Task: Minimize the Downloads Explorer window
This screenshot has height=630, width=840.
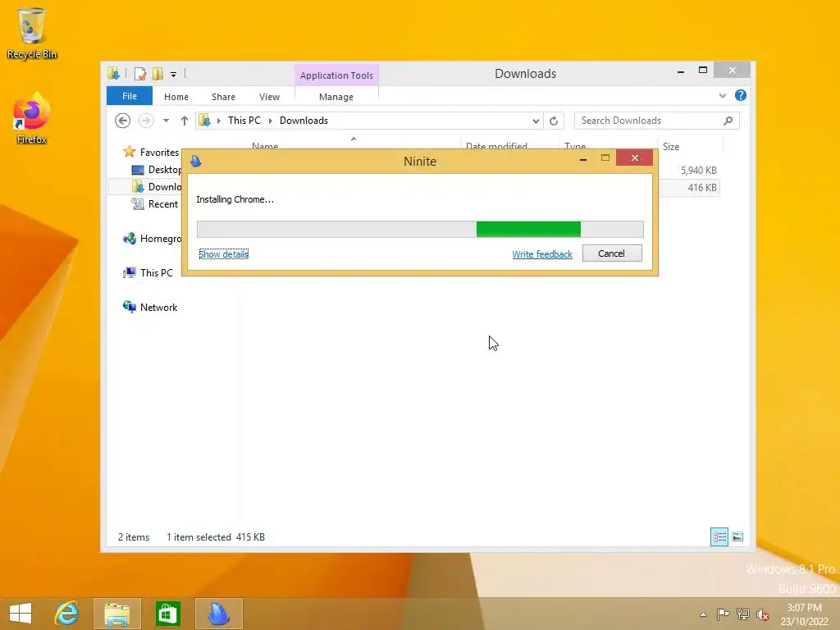Action: point(680,71)
